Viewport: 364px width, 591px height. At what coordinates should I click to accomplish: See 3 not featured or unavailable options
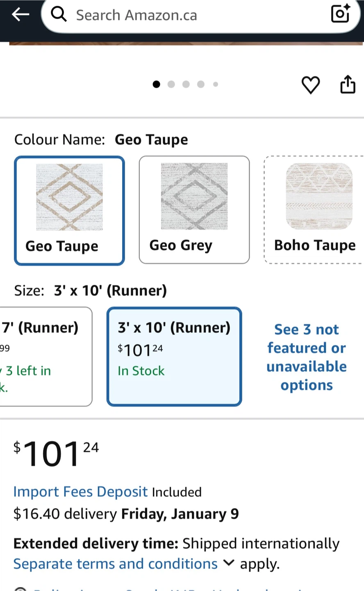[307, 357]
